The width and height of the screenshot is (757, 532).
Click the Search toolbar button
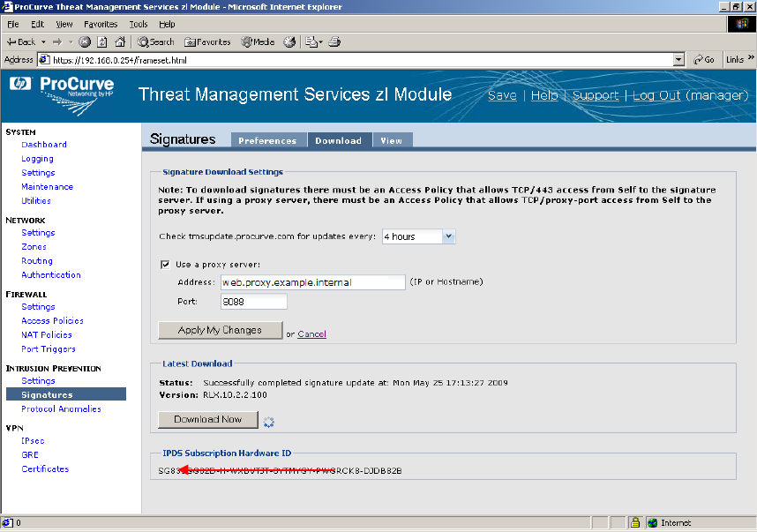click(155, 42)
